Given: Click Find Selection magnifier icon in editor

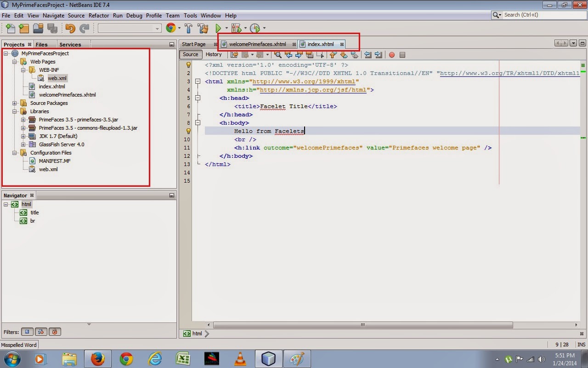Looking at the screenshot, I should (x=278, y=55).
